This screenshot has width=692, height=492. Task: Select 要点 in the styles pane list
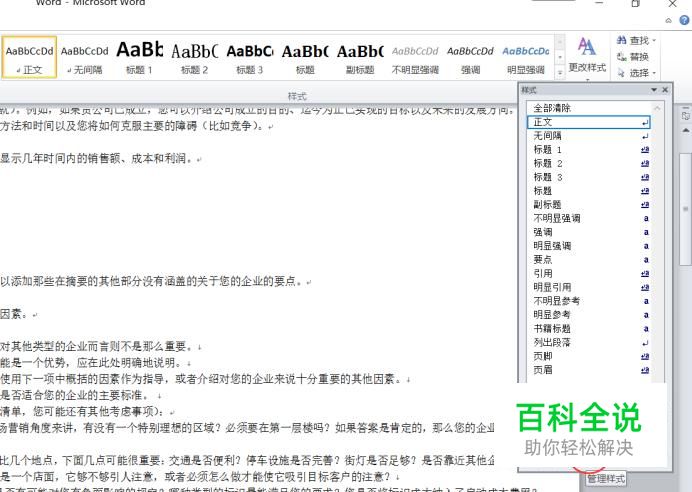pos(589,260)
